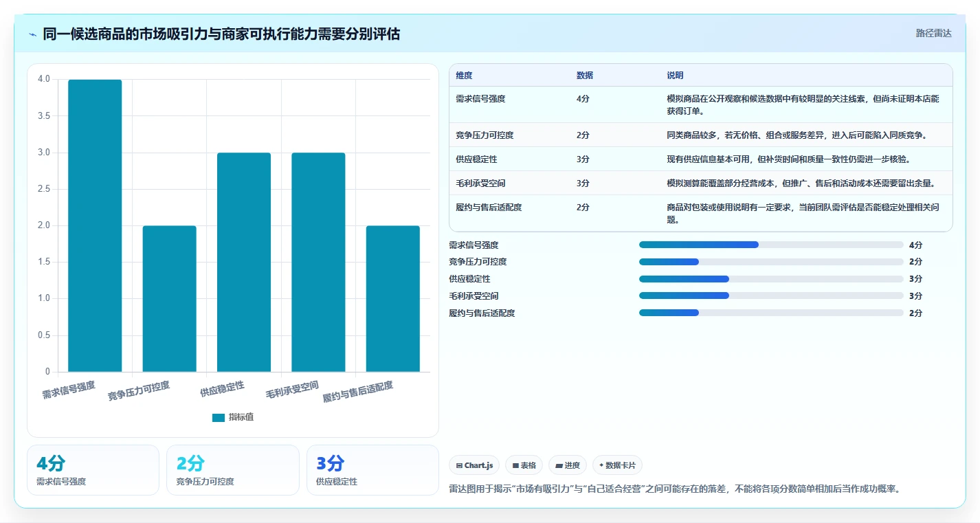The width and height of the screenshot is (980, 523).
Task: Select the 供应稳定性 table row name
Action: click(x=476, y=159)
